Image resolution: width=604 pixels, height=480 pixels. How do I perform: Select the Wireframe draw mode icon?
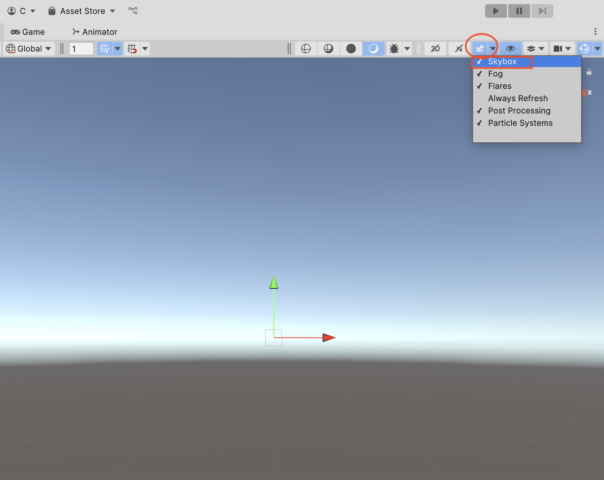[x=306, y=49]
